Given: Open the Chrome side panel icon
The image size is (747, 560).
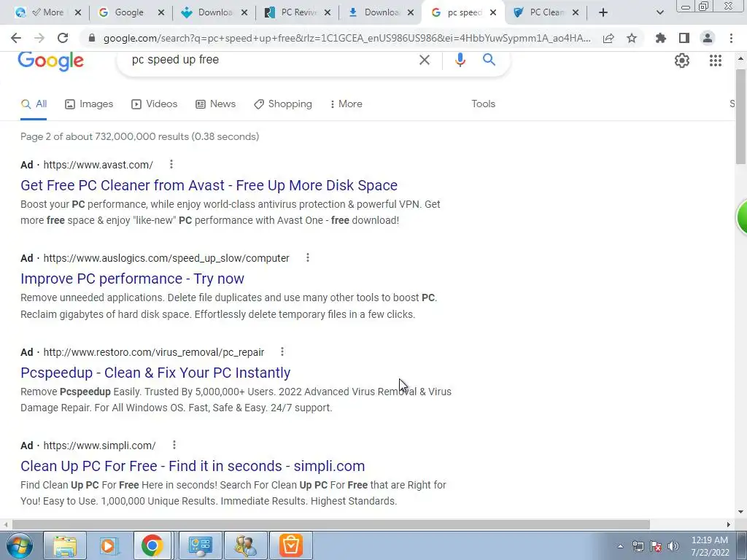Looking at the screenshot, I should pos(684,38).
